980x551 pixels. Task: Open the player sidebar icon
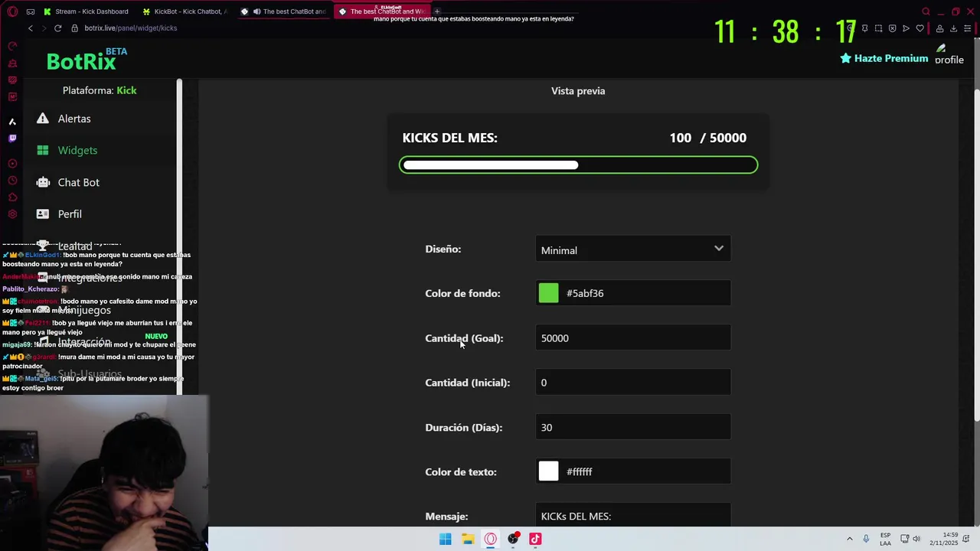click(12, 164)
